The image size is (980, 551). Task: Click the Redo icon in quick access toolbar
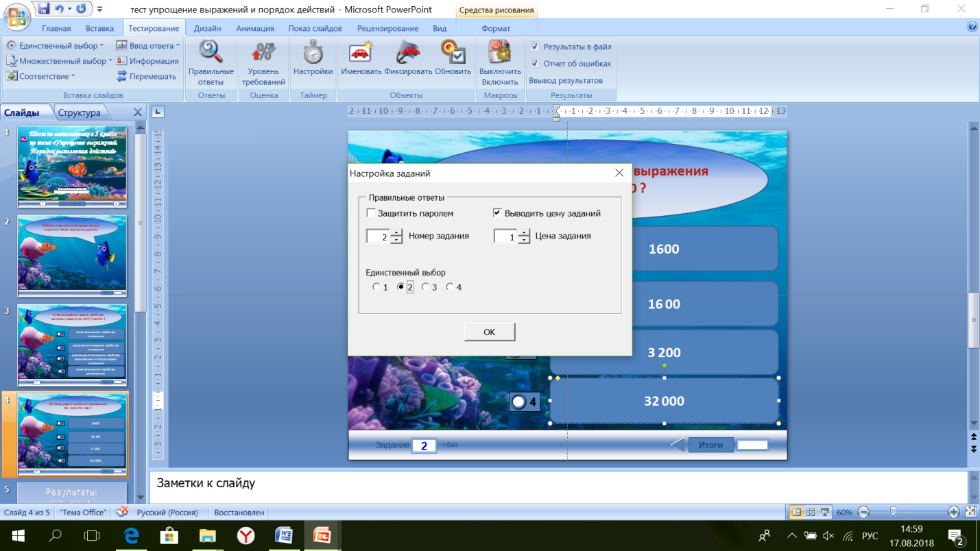coord(81,9)
